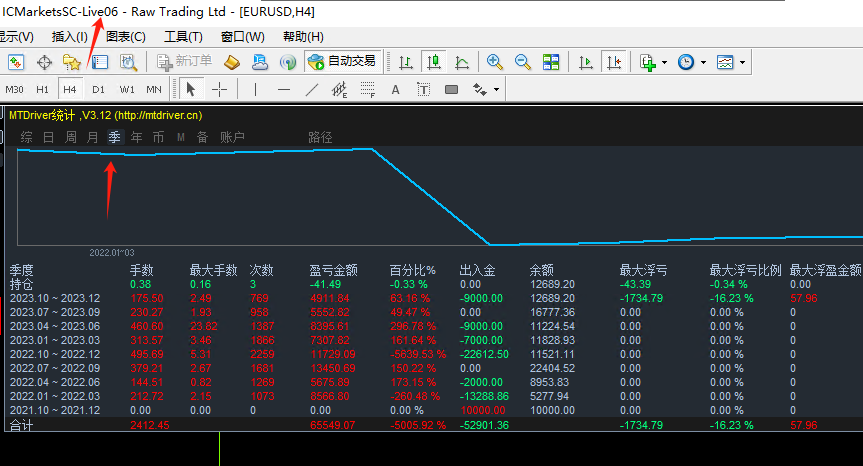The height and width of the screenshot is (466, 863).
Task: Expand the arrows tool dropdown
Action: point(496,90)
